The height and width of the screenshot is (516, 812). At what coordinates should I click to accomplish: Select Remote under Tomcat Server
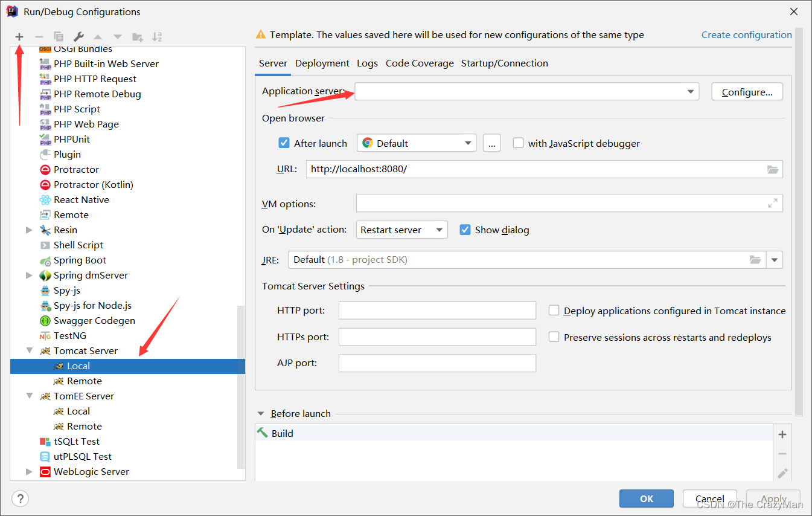84,381
